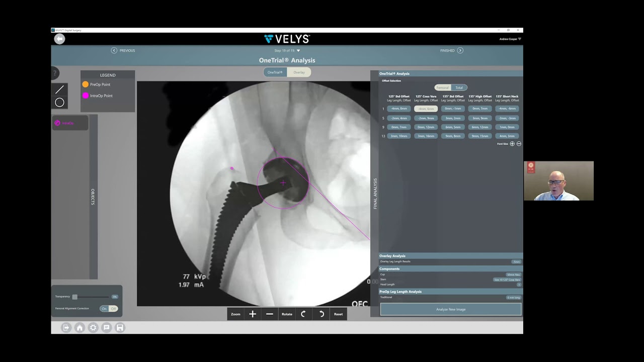644x362 pixels.
Task: Choose 135° Std Offset row 9 6mm, 5mm
Action: pyautogui.click(x=453, y=127)
